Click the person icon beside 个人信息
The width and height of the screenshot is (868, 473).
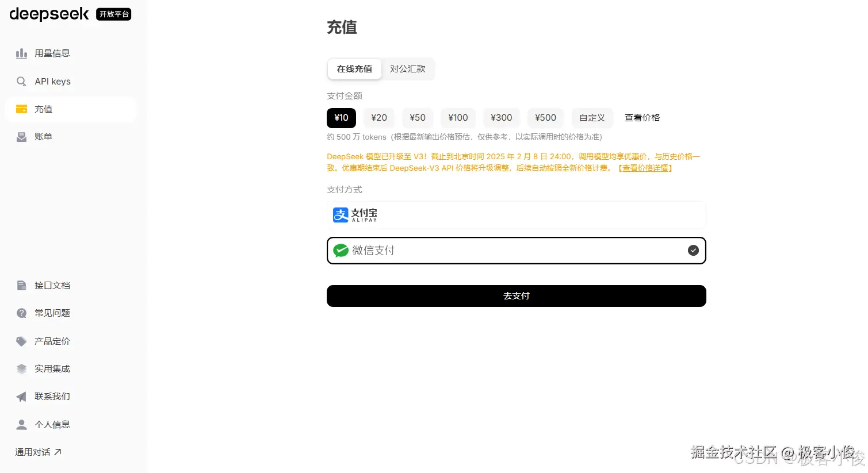point(21,425)
